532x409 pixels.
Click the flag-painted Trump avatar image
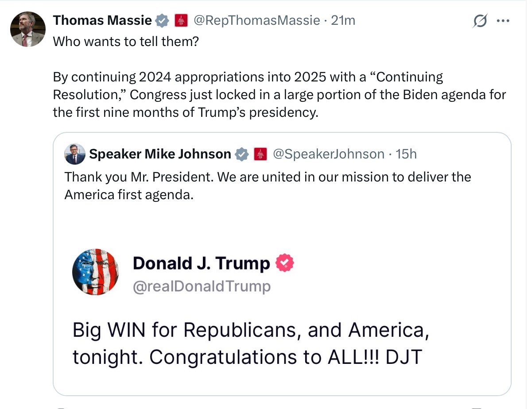(x=95, y=272)
